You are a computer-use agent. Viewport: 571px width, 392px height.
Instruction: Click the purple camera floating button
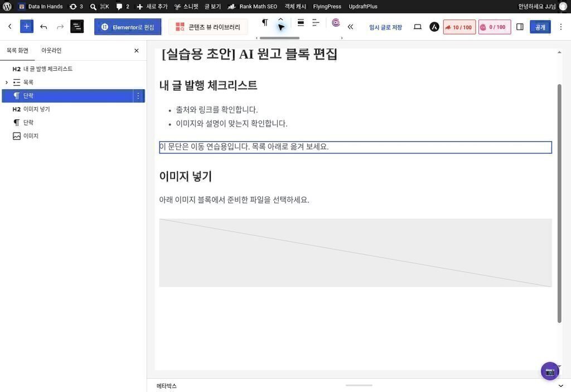pyautogui.click(x=550, y=371)
